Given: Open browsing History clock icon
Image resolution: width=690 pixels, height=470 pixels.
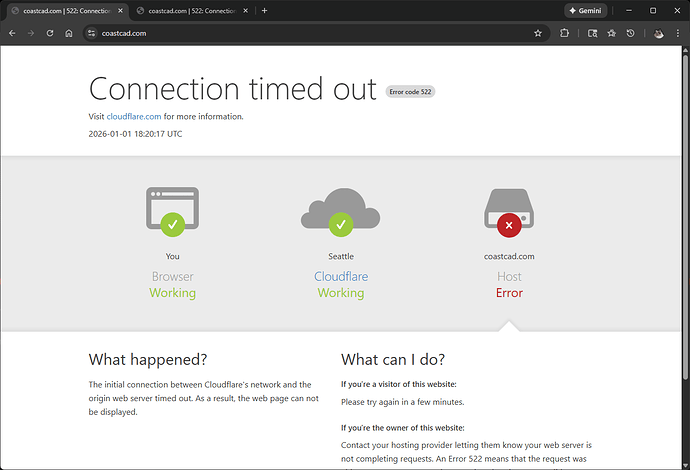Looking at the screenshot, I should click(630, 33).
